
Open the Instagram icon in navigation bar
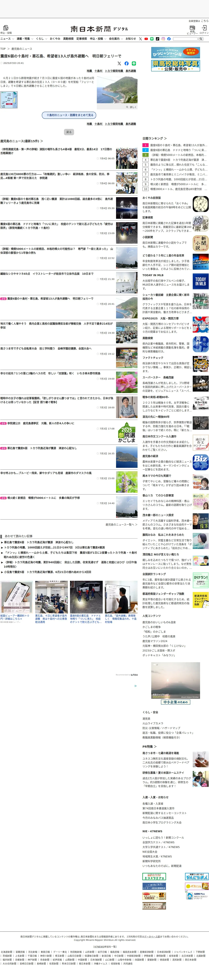pos(163,39)
